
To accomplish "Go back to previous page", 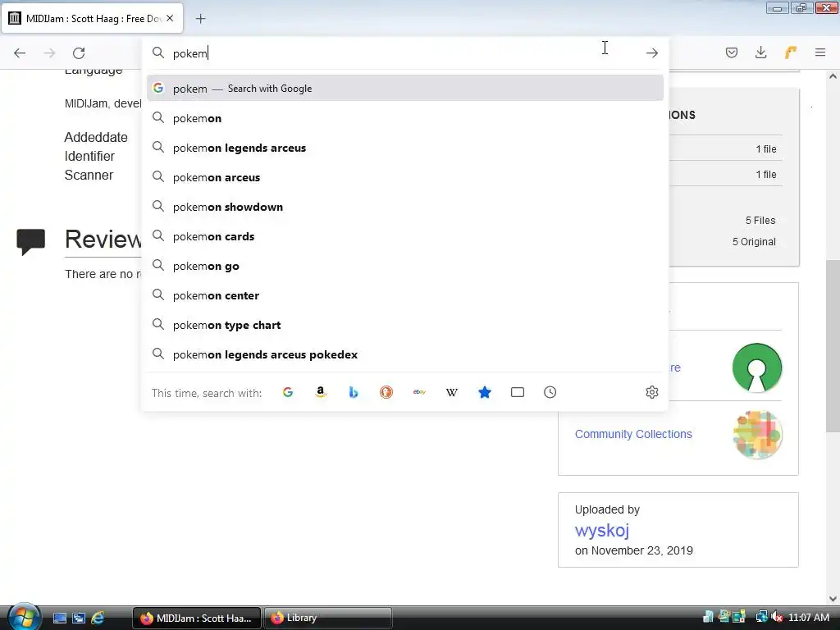I will click(x=20, y=53).
